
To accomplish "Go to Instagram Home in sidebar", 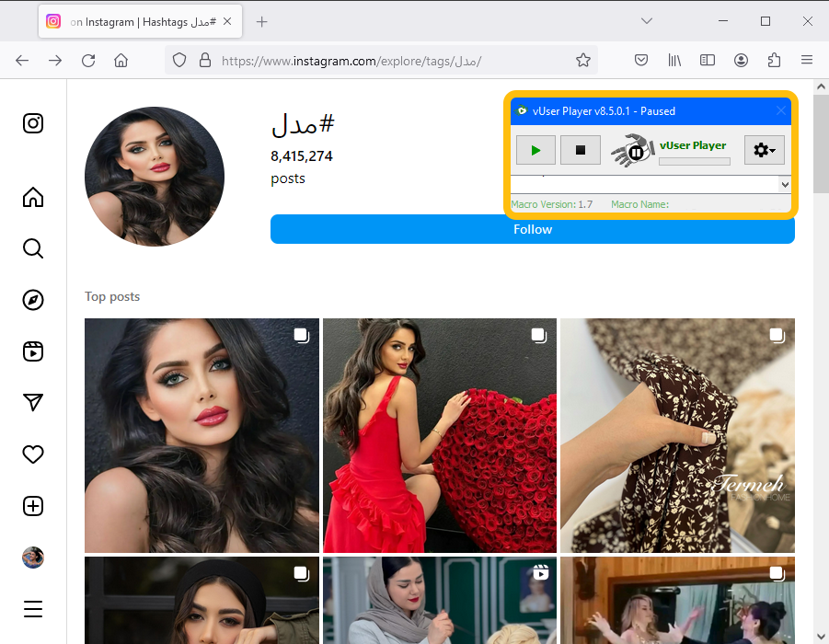I will [33, 197].
